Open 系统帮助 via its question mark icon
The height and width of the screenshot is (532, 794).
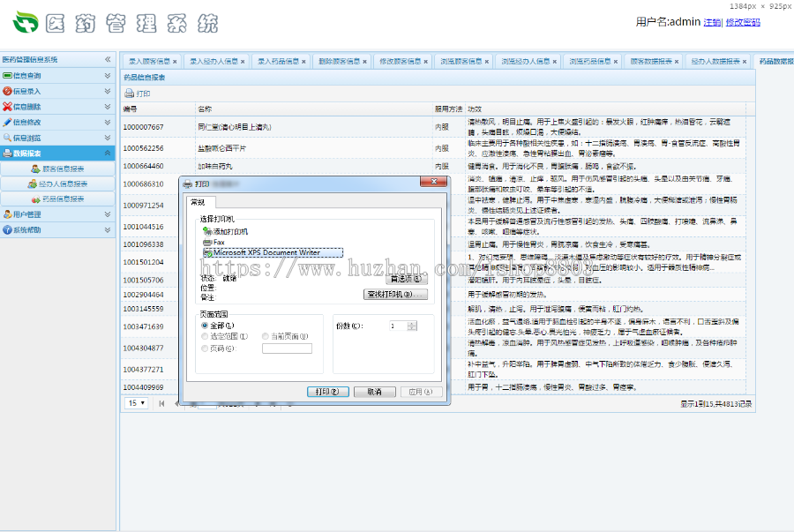[x=7, y=229]
